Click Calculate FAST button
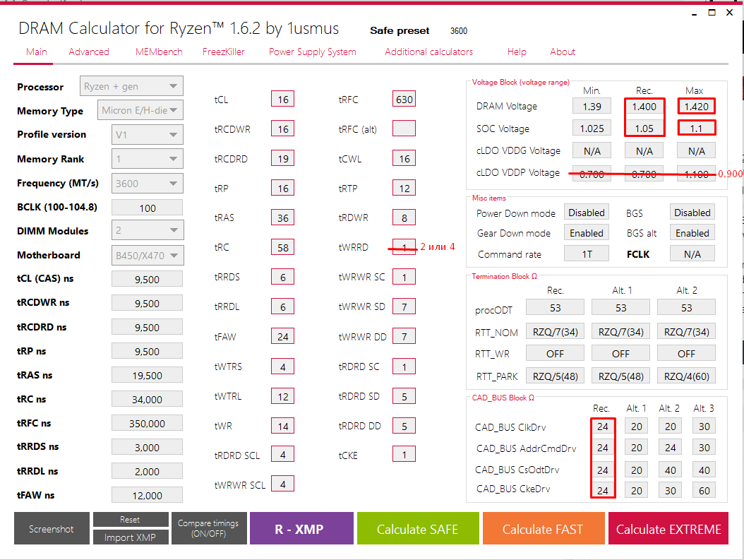 coord(544,528)
